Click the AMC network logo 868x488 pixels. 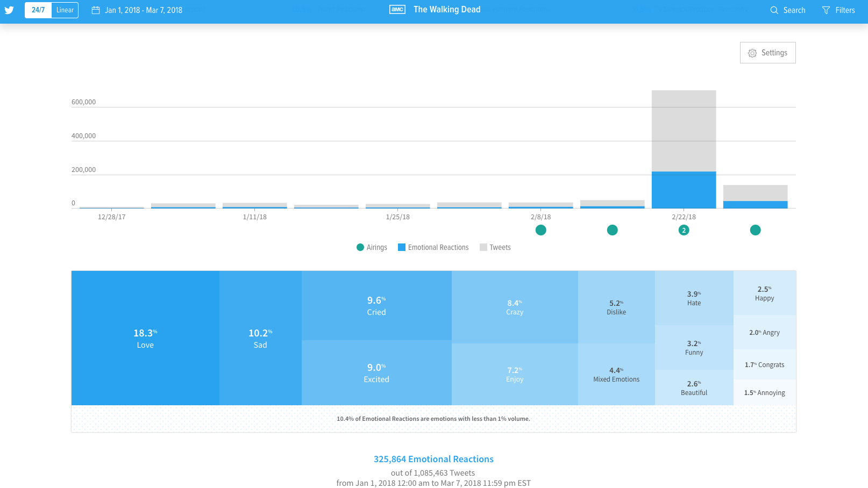[397, 10]
